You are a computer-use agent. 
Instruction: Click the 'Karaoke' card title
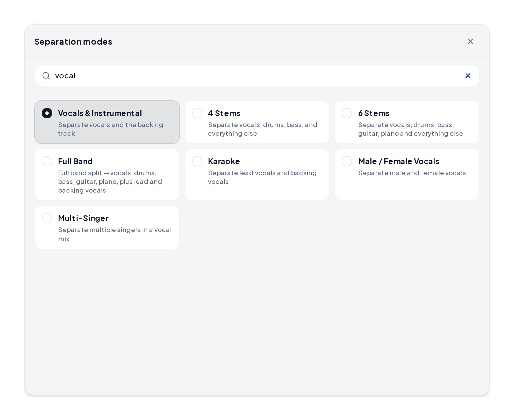[224, 161]
